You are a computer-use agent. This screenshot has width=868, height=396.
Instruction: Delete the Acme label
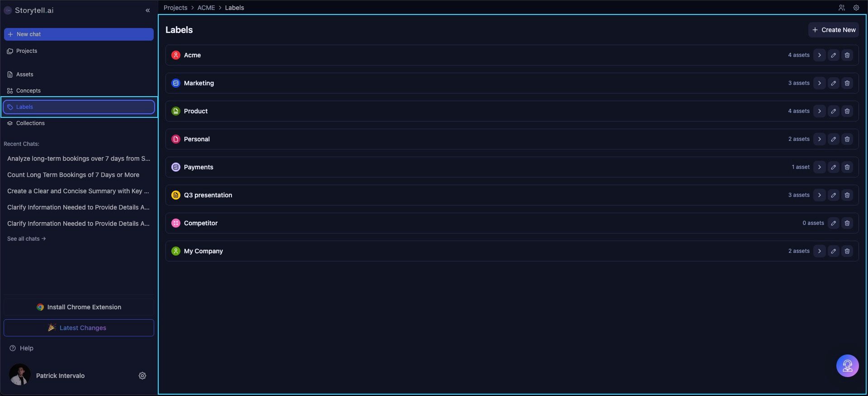click(x=847, y=55)
